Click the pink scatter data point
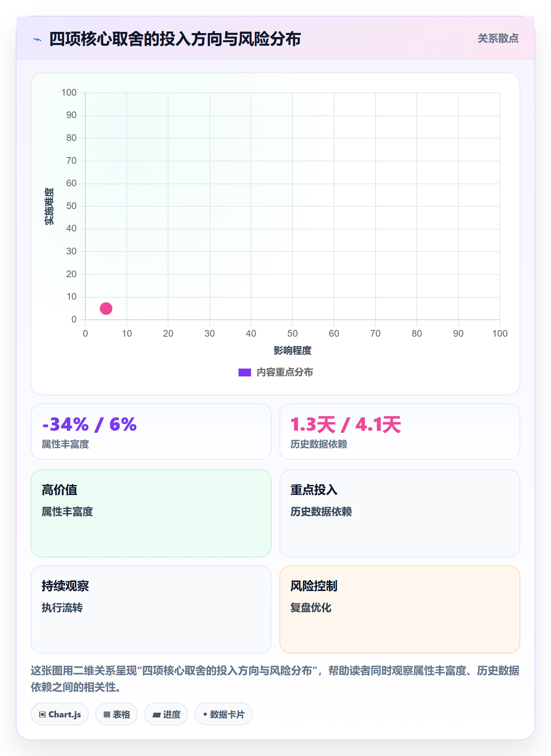551x756 pixels. [106, 308]
